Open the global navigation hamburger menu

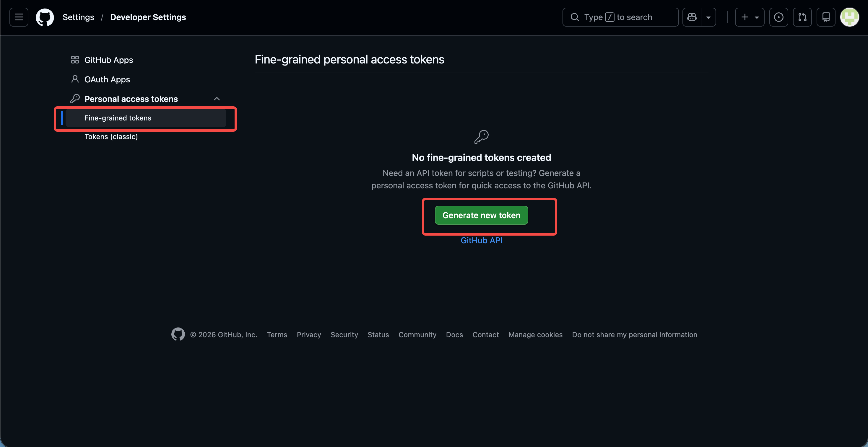[x=19, y=17]
